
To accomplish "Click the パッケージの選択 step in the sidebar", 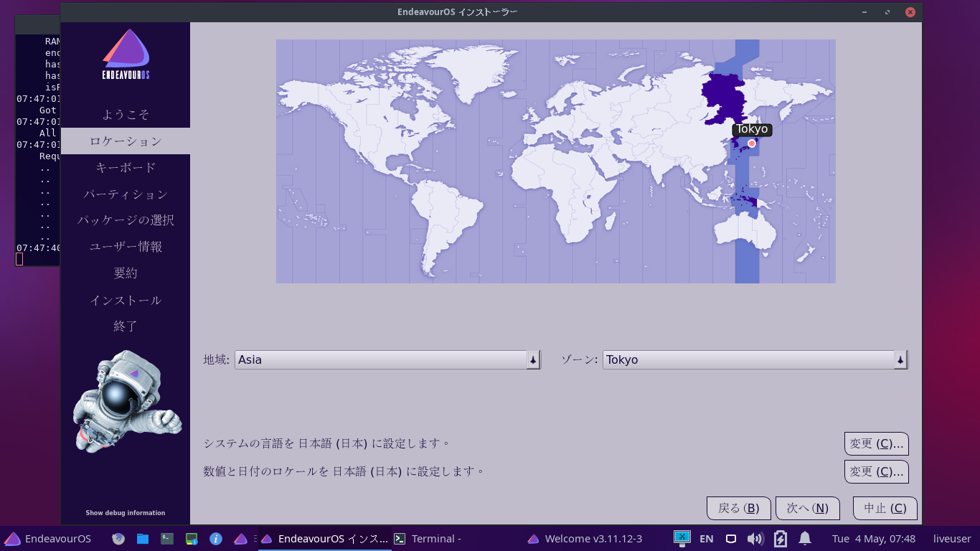I will pos(126,220).
